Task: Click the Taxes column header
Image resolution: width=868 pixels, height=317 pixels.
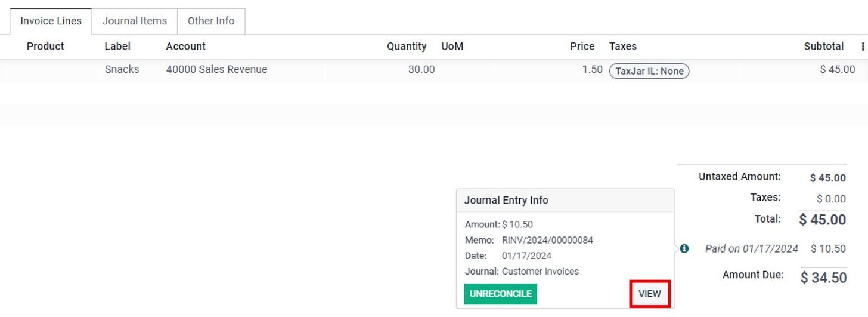Action: [x=623, y=47]
